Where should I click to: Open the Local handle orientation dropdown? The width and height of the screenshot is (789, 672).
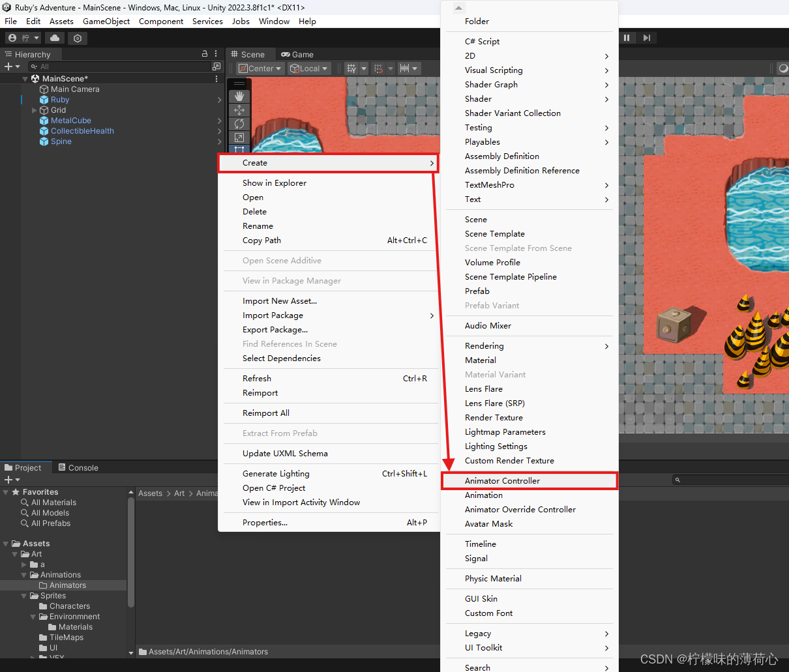tap(309, 68)
